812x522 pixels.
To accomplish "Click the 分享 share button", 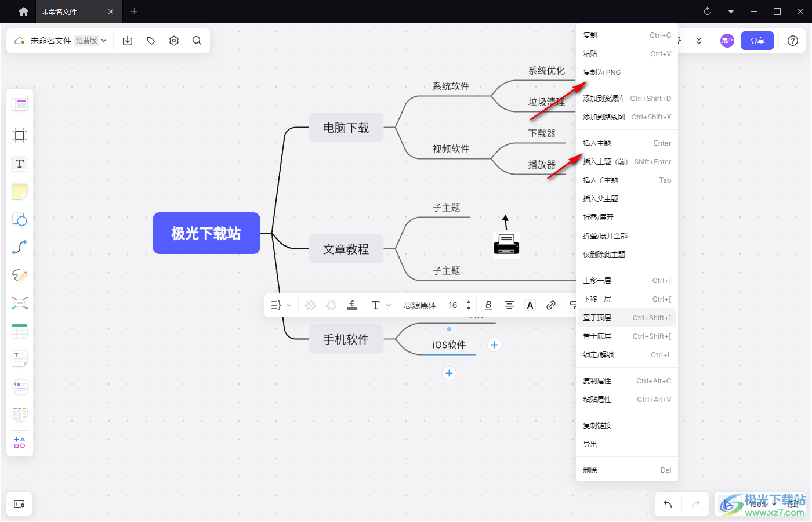I will click(x=757, y=41).
